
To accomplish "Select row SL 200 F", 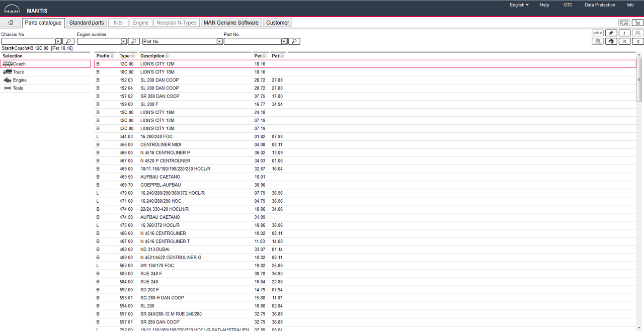I will click(x=365, y=104).
